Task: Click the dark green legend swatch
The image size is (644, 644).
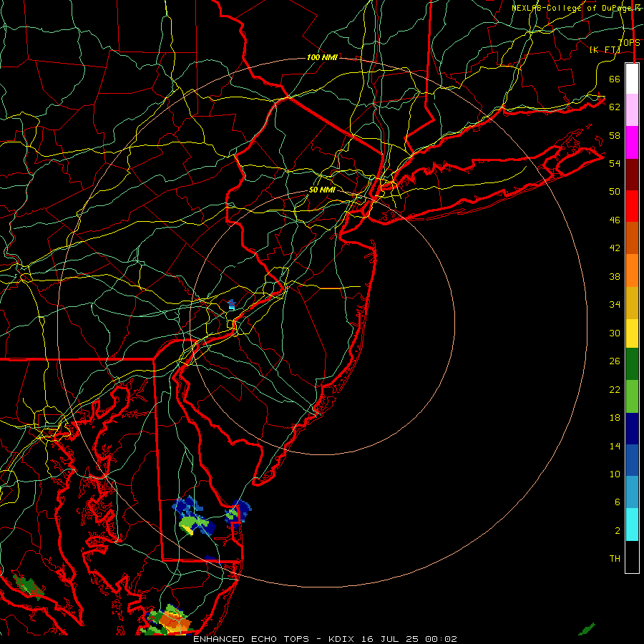Action: tap(632, 364)
